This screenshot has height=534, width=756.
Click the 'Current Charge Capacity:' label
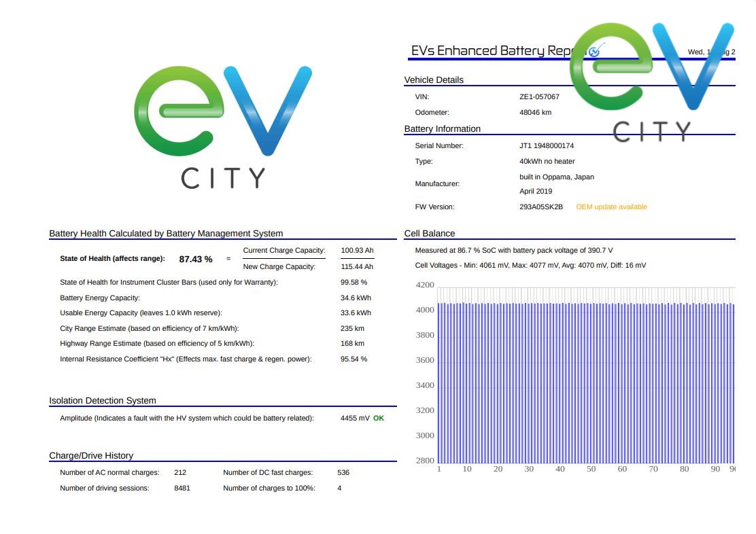coord(284,251)
